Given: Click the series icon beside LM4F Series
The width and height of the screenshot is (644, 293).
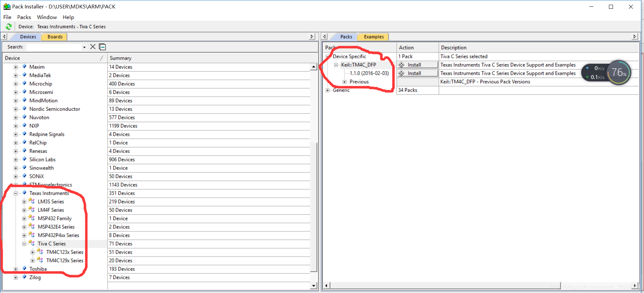Looking at the screenshot, I should point(32,209).
